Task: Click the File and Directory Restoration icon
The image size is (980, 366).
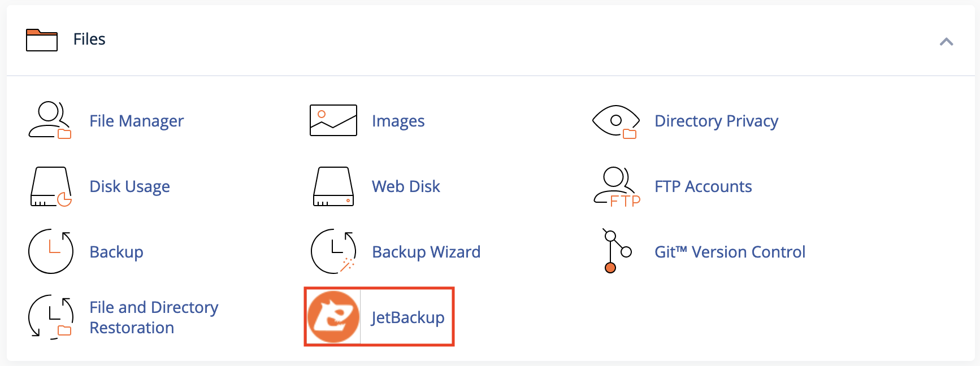Action: tap(51, 317)
